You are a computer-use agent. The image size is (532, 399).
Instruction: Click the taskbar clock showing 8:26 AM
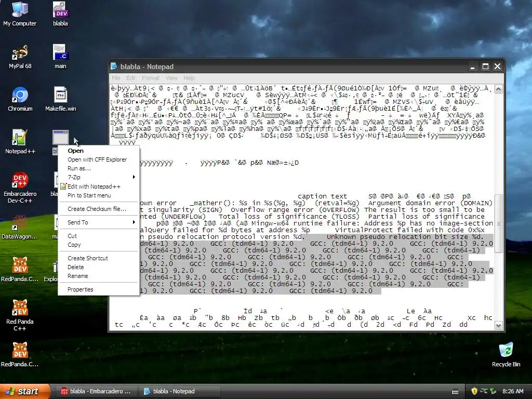[513, 391]
